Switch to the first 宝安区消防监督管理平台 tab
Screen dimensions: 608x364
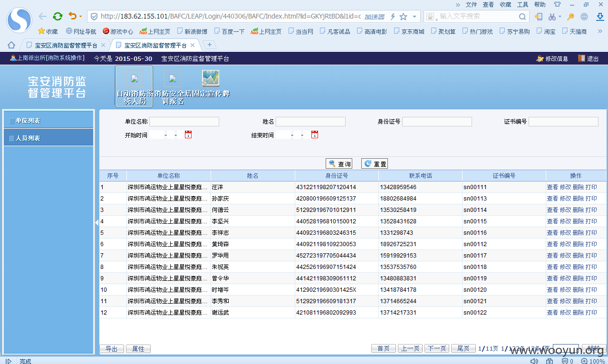tap(66, 46)
